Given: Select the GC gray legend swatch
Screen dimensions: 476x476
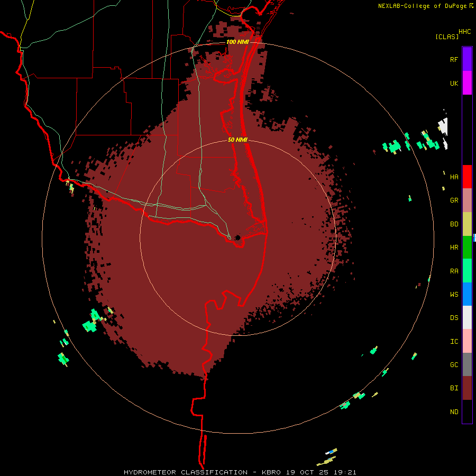Looking at the screenshot, I should pos(467,364).
